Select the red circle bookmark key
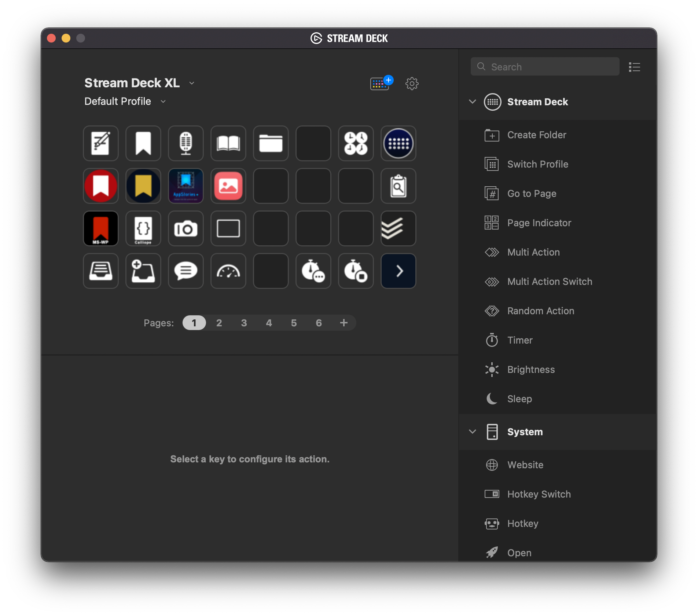The image size is (698, 616). [101, 186]
